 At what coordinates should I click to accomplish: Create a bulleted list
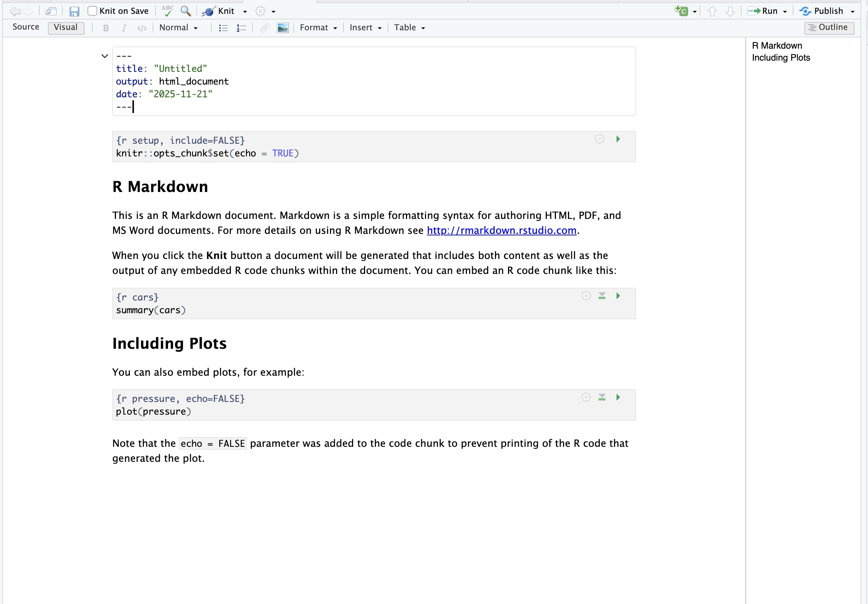223,28
